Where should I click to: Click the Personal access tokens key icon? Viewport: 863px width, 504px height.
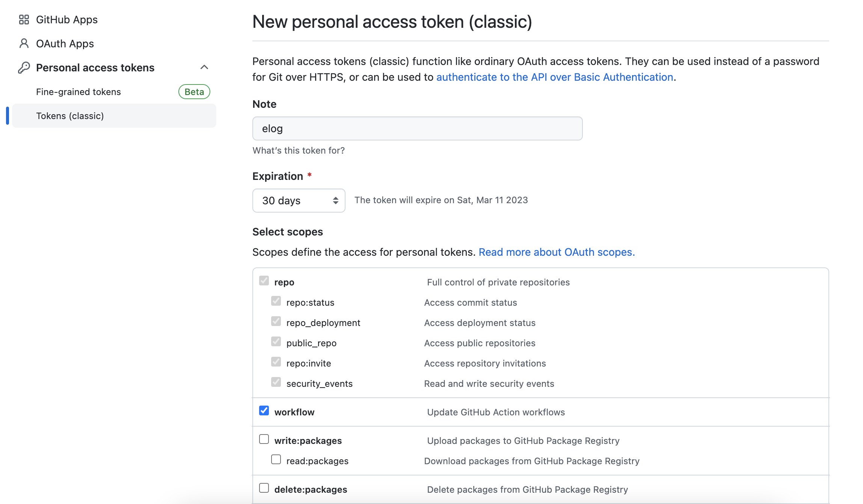click(x=24, y=68)
